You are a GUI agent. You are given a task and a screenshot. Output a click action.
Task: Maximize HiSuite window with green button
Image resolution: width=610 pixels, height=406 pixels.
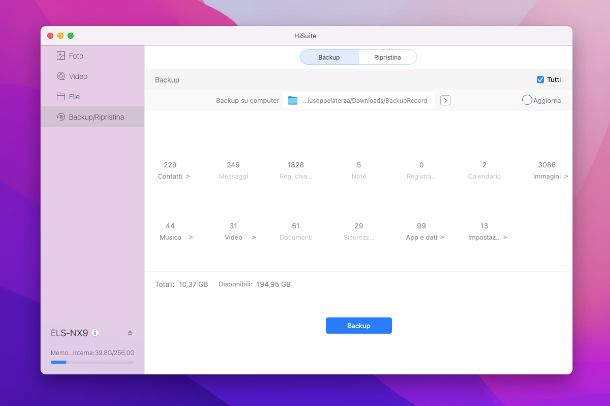coord(71,36)
